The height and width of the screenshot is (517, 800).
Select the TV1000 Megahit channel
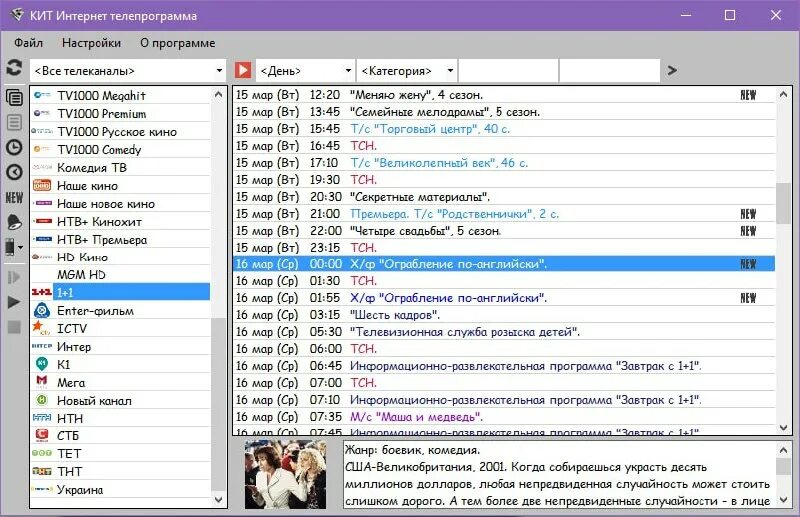(x=120, y=95)
